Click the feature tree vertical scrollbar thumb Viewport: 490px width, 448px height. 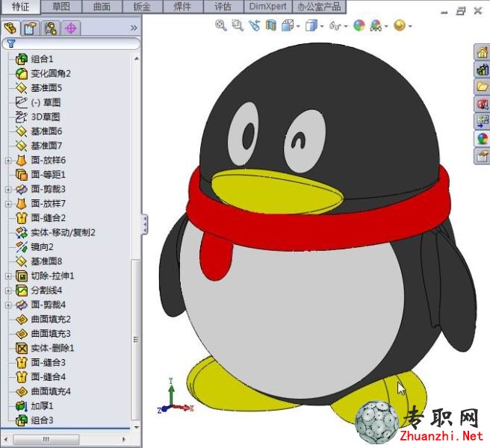[x=136, y=339]
